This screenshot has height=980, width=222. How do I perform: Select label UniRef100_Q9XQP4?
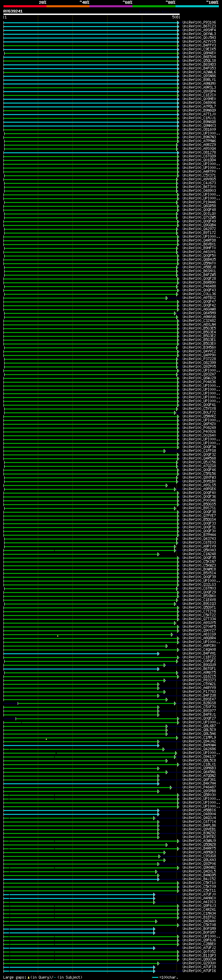coord(199,91)
